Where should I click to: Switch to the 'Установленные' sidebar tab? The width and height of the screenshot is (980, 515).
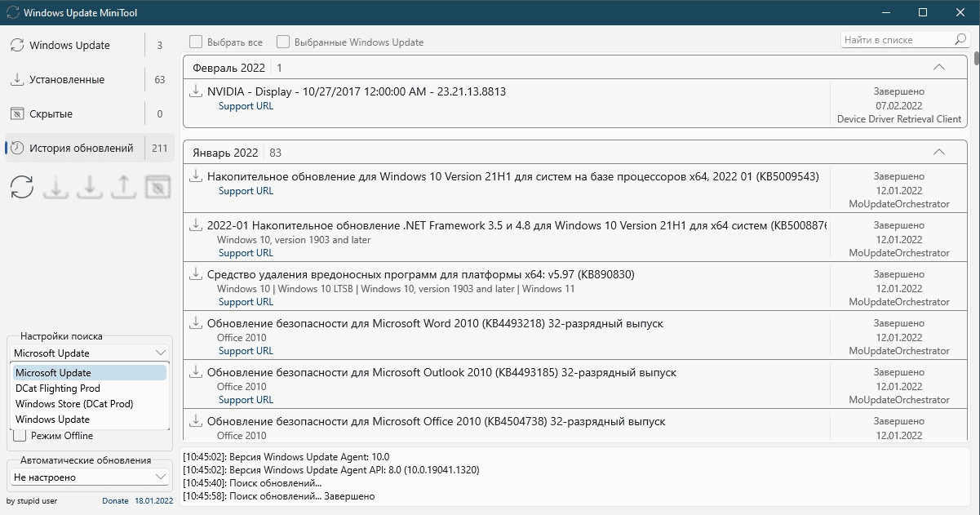[x=90, y=79]
